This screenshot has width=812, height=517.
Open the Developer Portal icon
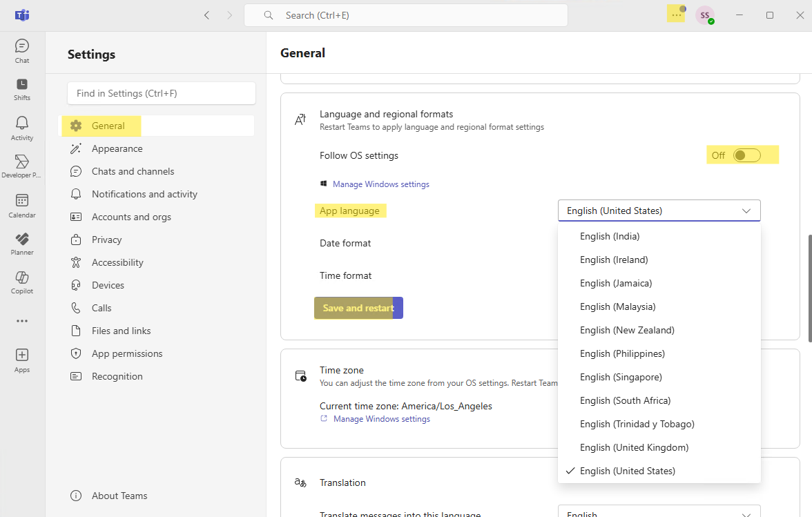[x=22, y=166]
